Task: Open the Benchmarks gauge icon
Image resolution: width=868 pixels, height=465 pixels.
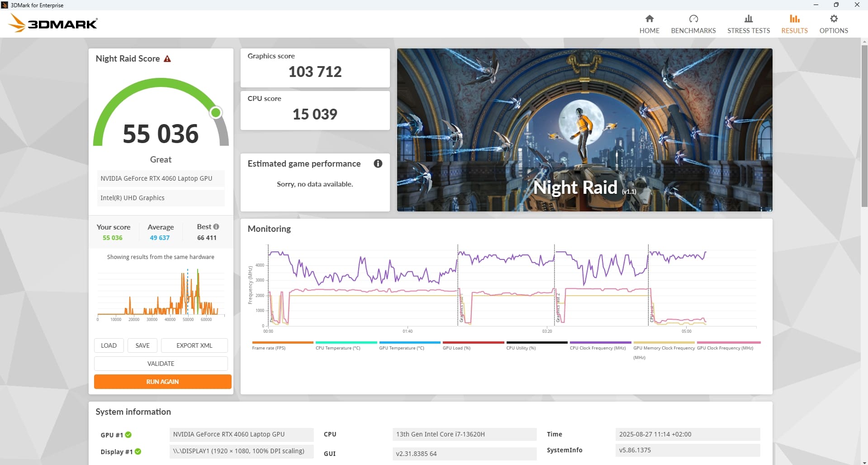Action: click(x=693, y=19)
